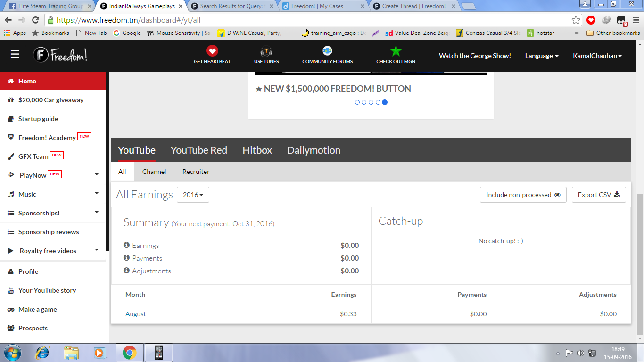Expand the Music sidebar menu
The image size is (644, 362).
click(97, 194)
